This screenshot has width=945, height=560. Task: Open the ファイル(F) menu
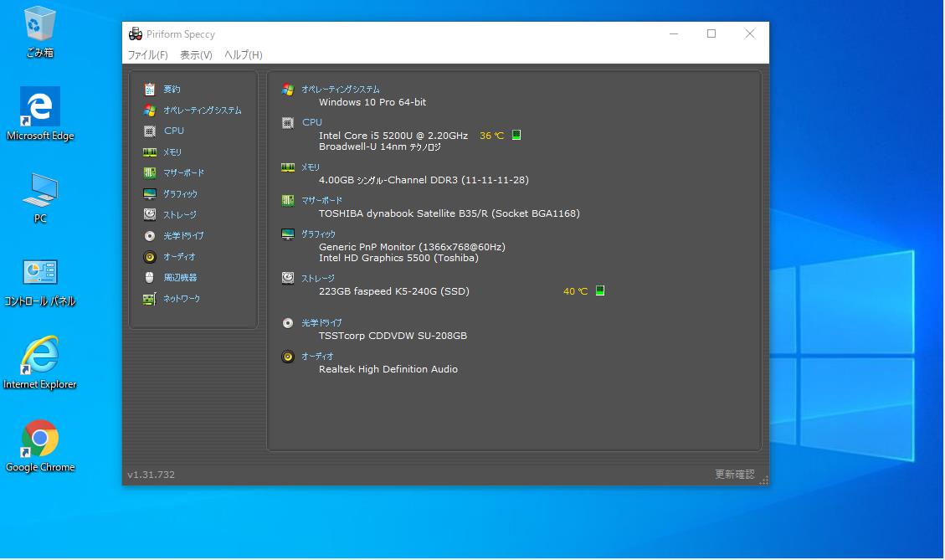[x=147, y=55]
